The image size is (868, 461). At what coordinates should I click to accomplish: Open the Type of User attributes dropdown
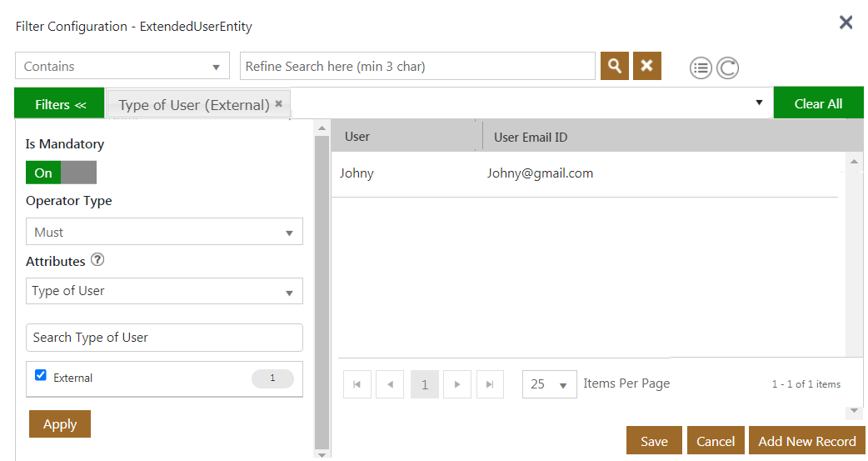(164, 291)
